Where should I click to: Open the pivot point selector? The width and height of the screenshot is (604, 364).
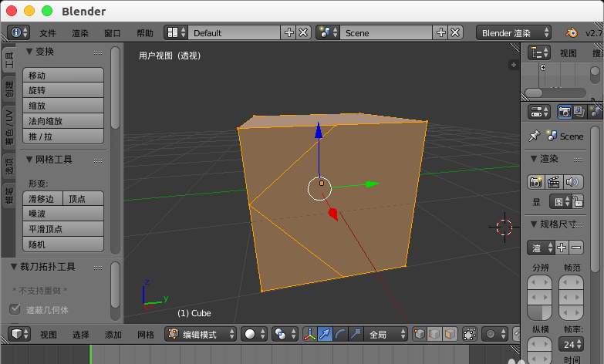pyautogui.click(x=285, y=334)
